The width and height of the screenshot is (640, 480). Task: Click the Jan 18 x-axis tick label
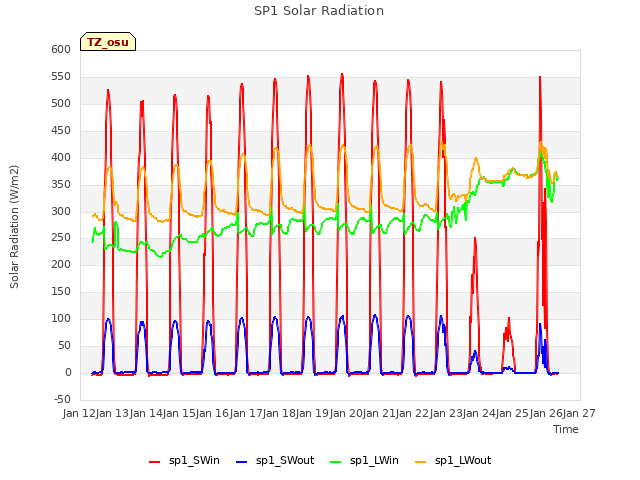(279, 413)
